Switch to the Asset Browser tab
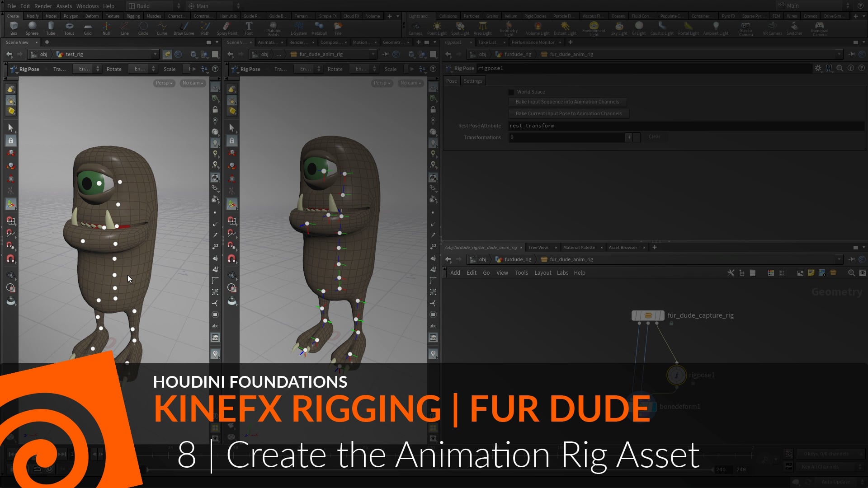 (623, 247)
